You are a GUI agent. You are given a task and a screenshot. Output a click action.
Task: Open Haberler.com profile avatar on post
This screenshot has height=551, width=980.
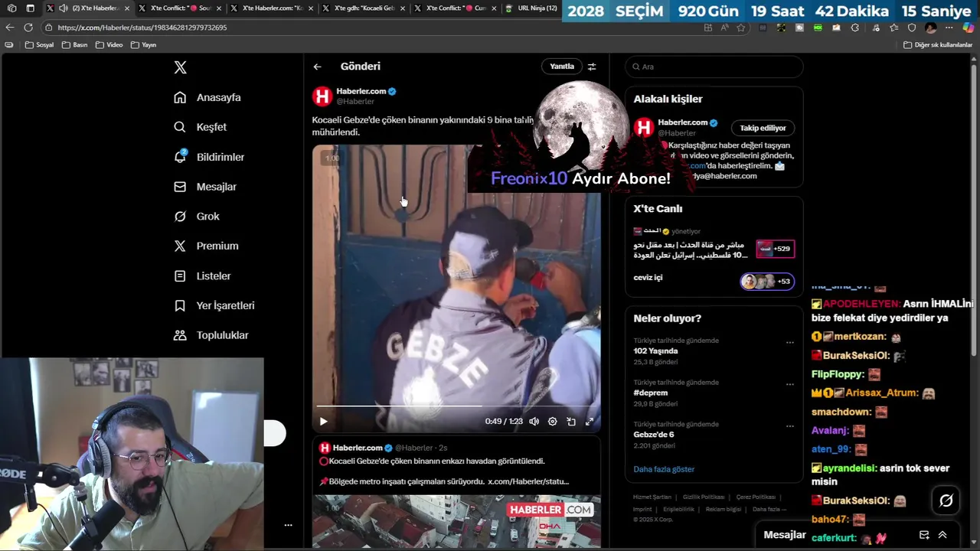[322, 96]
